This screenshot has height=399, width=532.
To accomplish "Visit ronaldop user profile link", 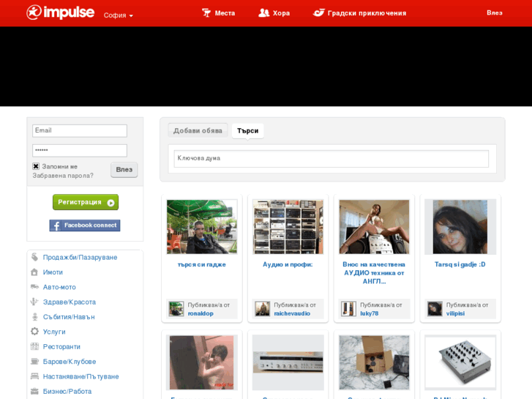I will point(201,314).
